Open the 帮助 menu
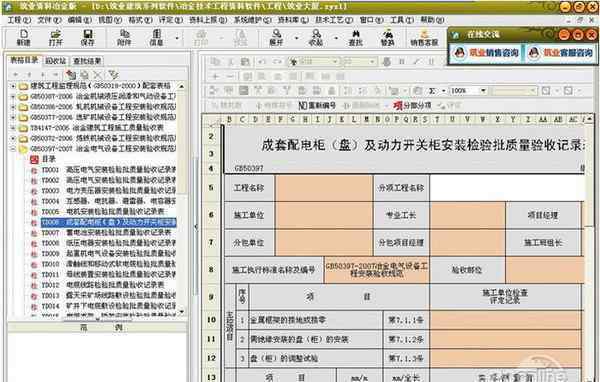This screenshot has height=382, width=600. [x=432, y=20]
